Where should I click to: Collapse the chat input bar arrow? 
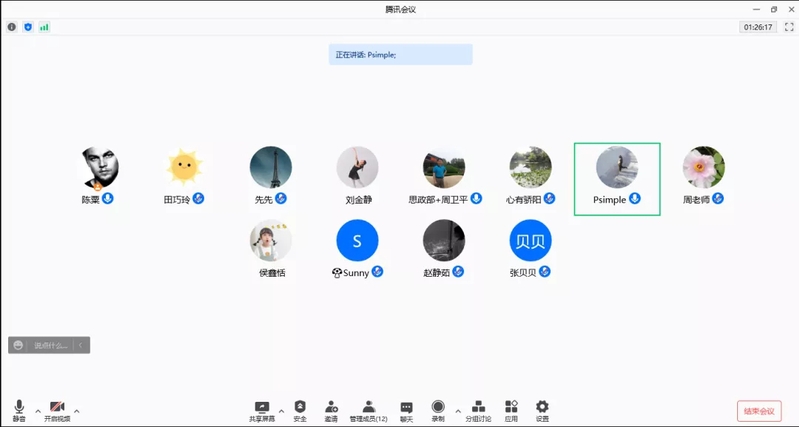point(82,345)
